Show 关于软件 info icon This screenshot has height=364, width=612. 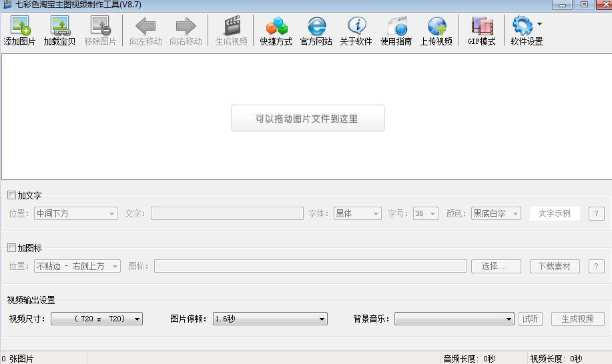tap(356, 26)
